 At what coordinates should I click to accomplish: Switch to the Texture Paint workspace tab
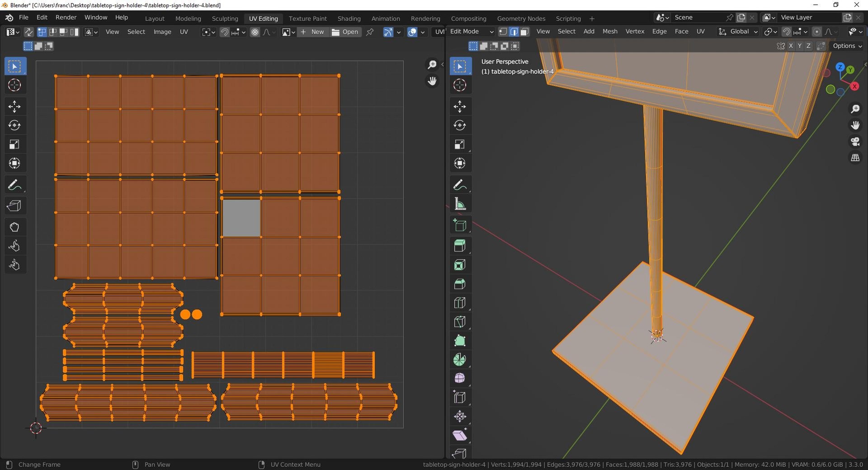coord(307,19)
